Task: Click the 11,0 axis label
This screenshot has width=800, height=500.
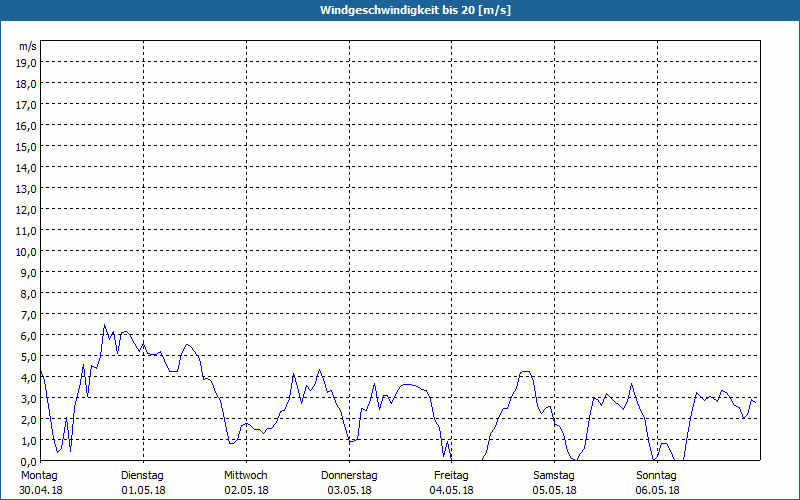Action: click(27, 231)
